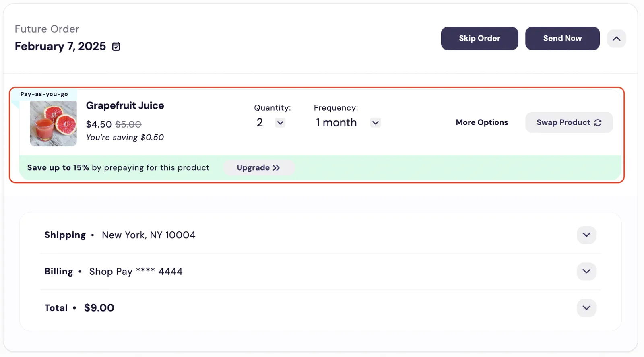Screen dimensions: 644x357
Task: Expand the Billing row chevron
Action: [586, 271]
